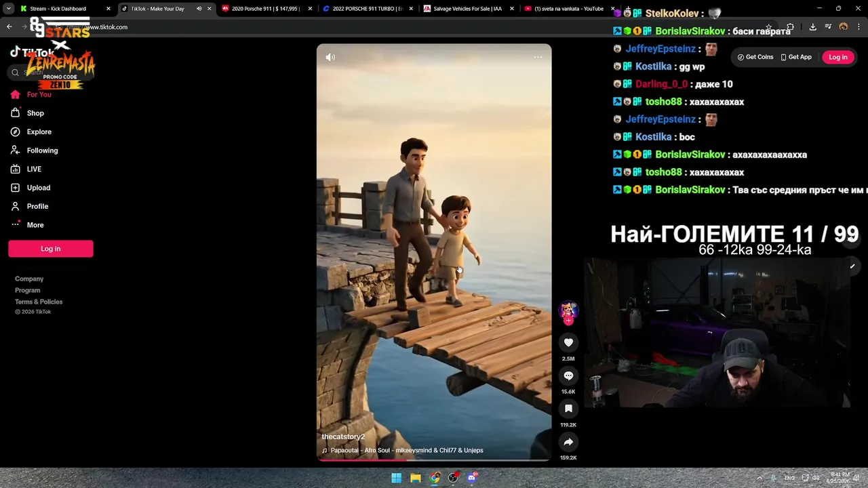Image resolution: width=868 pixels, height=488 pixels.
Task: Click Get App in the header
Action: 796,58
